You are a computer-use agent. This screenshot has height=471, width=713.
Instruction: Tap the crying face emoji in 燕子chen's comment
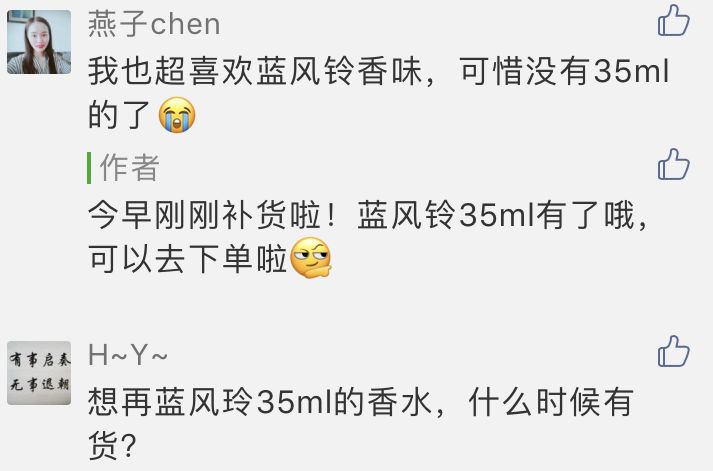pyautogui.click(x=177, y=115)
